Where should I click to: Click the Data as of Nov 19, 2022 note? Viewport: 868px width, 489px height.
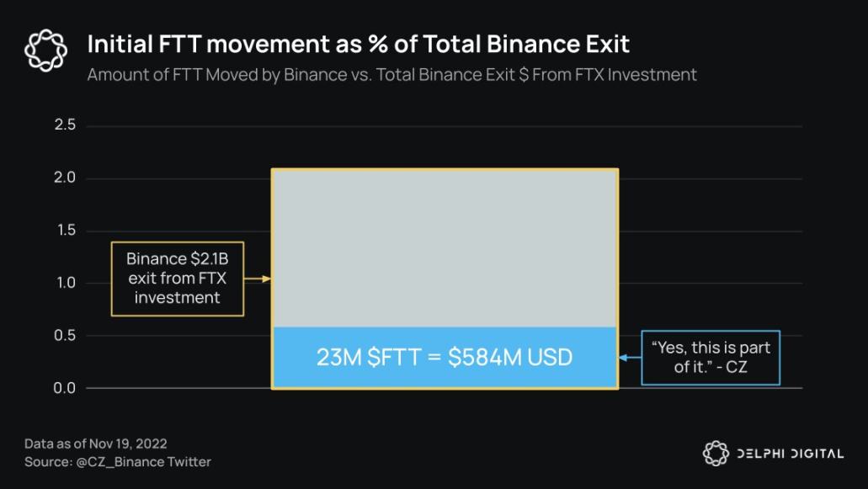96,444
